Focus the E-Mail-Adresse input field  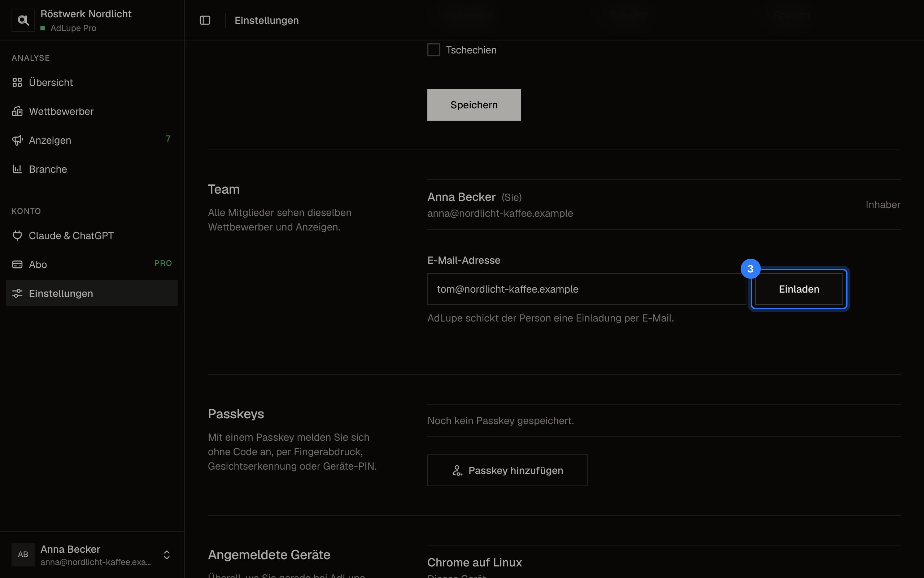pyautogui.click(x=587, y=289)
